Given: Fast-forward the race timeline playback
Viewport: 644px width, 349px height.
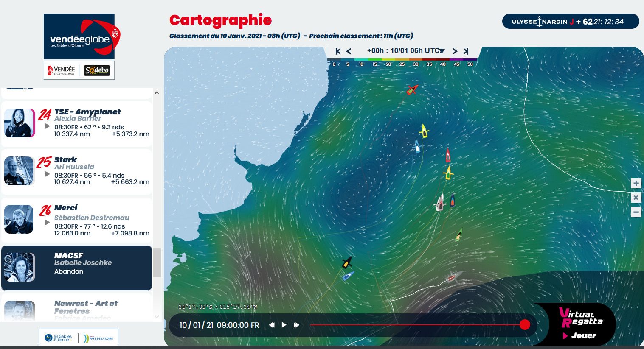Looking at the screenshot, I should [x=296, y=325].
